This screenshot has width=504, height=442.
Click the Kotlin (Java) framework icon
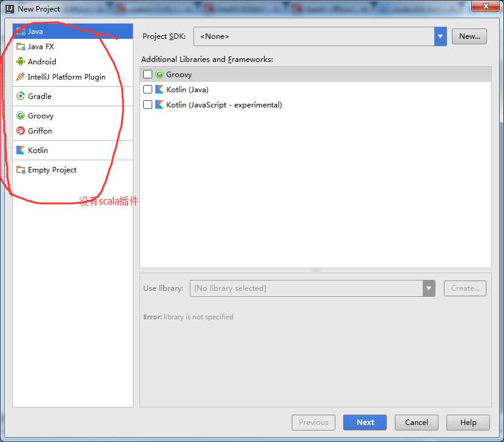click(x=160, y=89)
